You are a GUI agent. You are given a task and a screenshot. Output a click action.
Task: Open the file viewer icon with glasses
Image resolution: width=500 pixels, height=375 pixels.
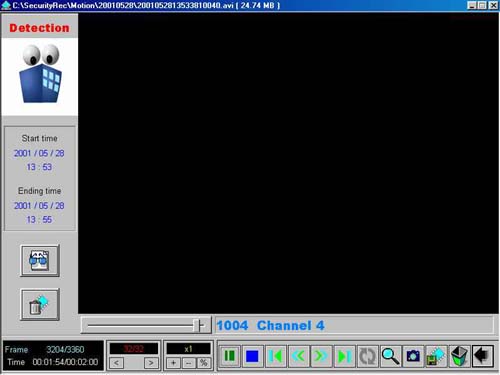pyautogui.click(x=40, y=260)
